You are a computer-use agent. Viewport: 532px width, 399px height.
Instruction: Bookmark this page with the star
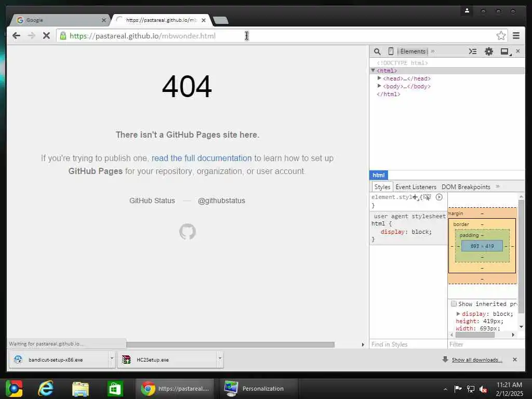coord(501,36)
